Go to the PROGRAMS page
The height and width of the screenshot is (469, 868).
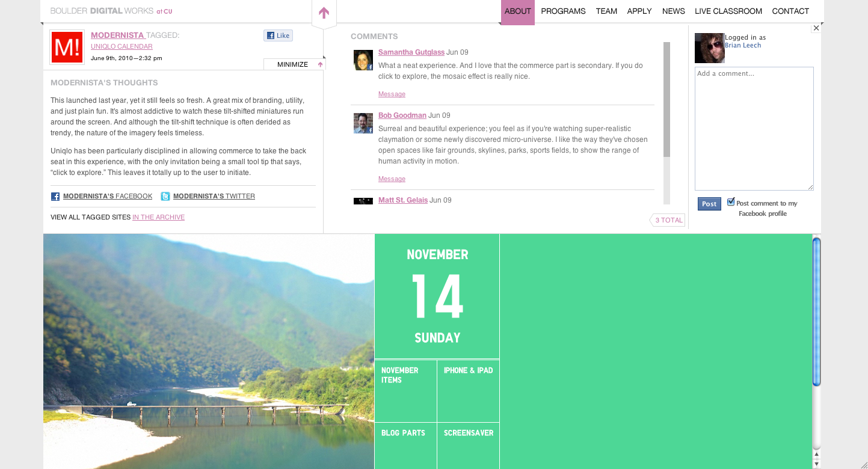pos(563,11)
